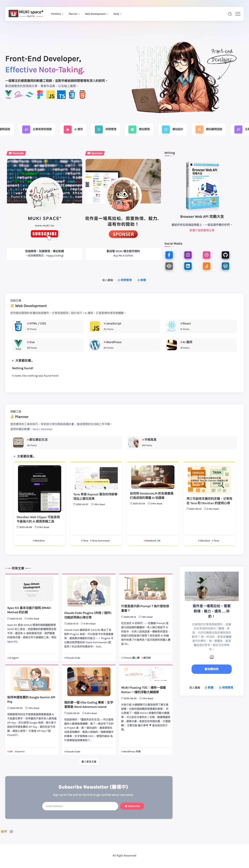Select the 企業或學校授課 service card
Viewport: 249px width, 868px height.
[37, 129]
